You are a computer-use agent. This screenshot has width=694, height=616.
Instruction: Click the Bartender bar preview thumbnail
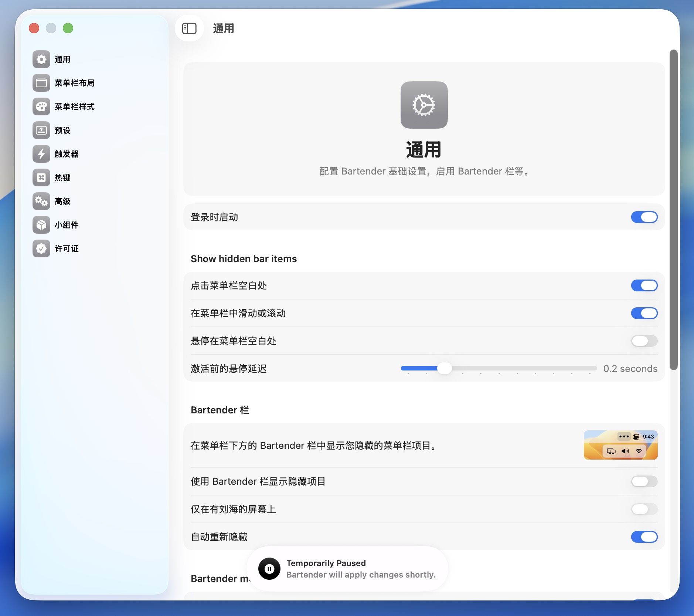pyautogui.click(x=620, y=445)
